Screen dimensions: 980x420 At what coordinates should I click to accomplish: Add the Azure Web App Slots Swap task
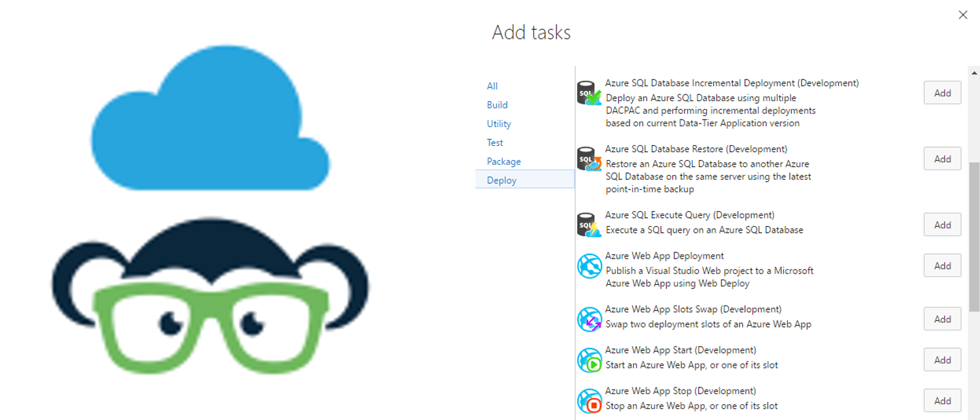(942, 319)
